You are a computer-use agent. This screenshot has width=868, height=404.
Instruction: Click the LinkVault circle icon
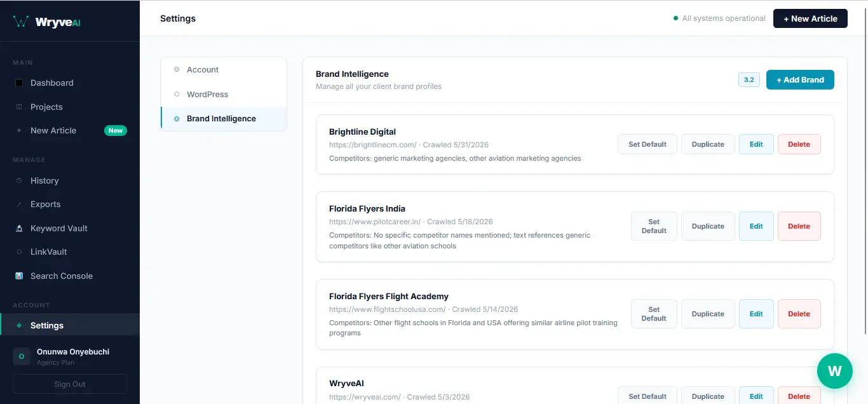tap(19, 252)
